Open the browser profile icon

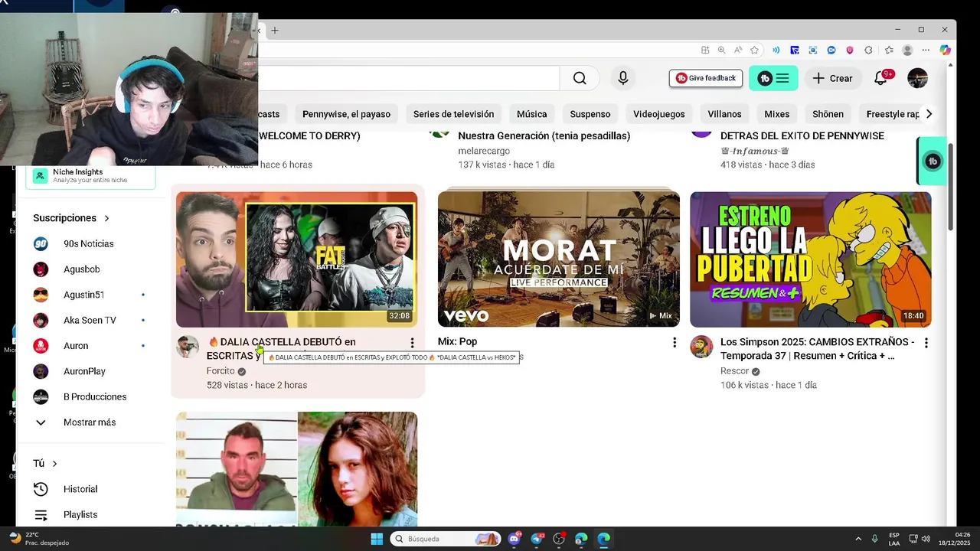pyautogui.click(x=907, y=50)
